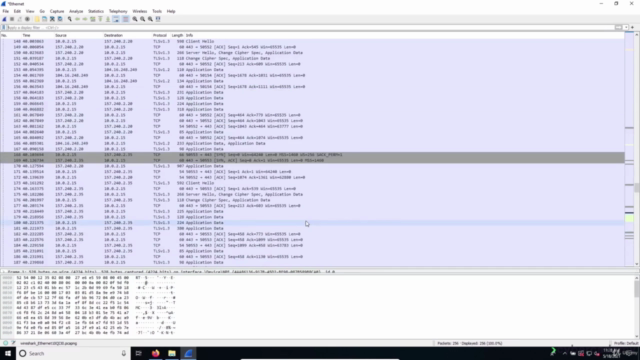Click the expert information status icon
The width and height of the screenshot is (640, 360).
(x=5, y=343)
